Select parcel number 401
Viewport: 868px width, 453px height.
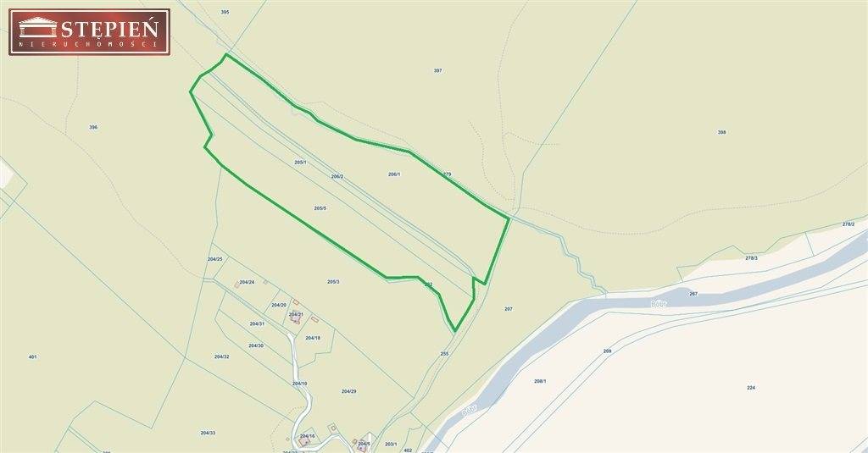pyautogui.click(x=32, y=357)
